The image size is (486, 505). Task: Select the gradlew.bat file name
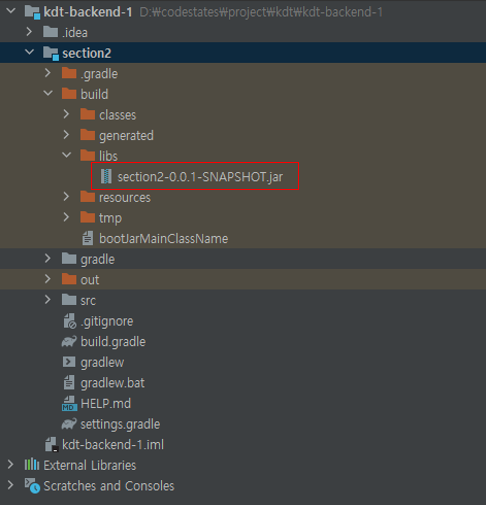pyautogui.click(x=112, y=383)
